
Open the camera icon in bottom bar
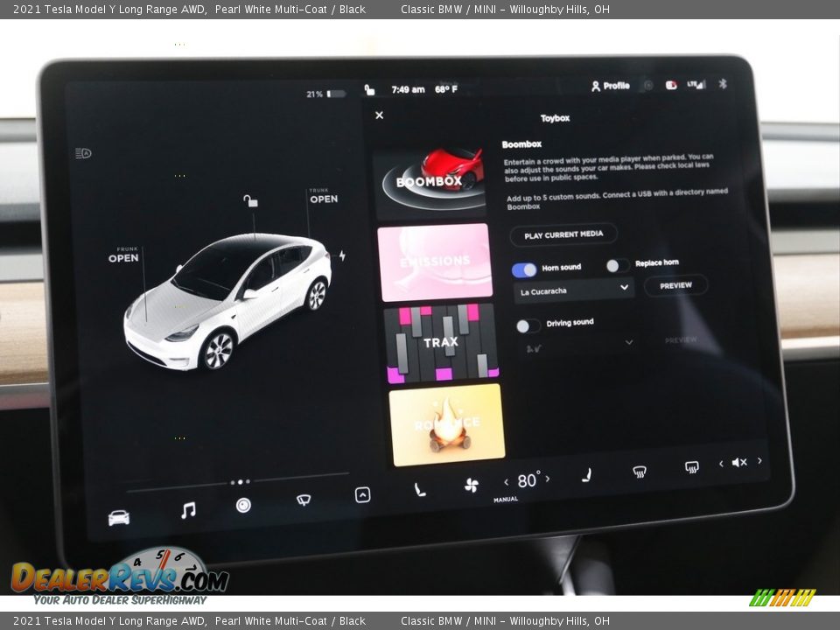click(x=243, y=505)
